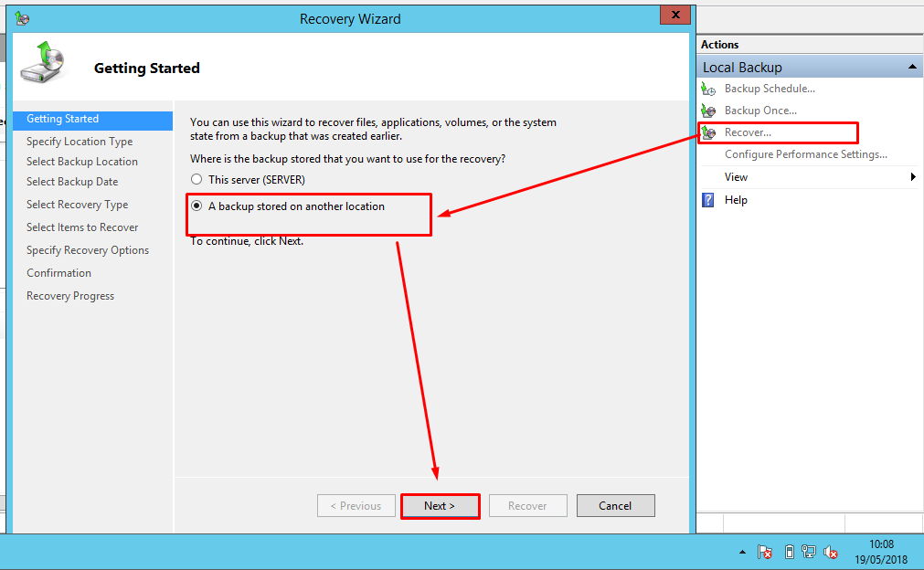Click the Recovery Progress step
Image resolution: width=924 pixels, height=570 pixels.
coord(70,296)
